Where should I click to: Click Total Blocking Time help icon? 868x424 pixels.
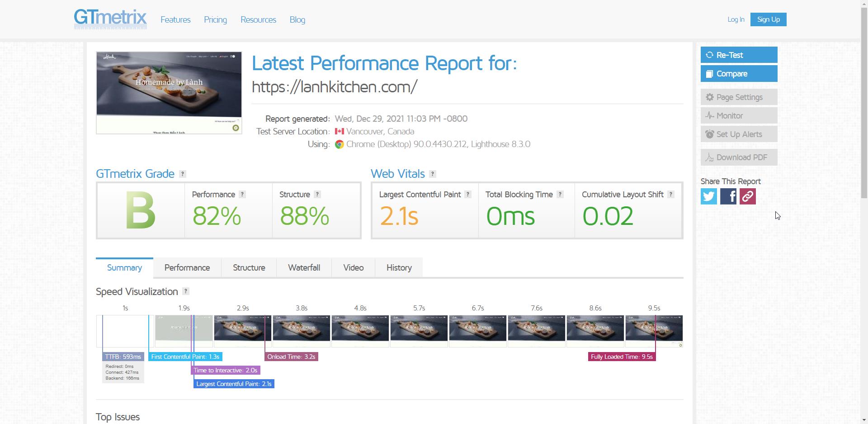560,195
